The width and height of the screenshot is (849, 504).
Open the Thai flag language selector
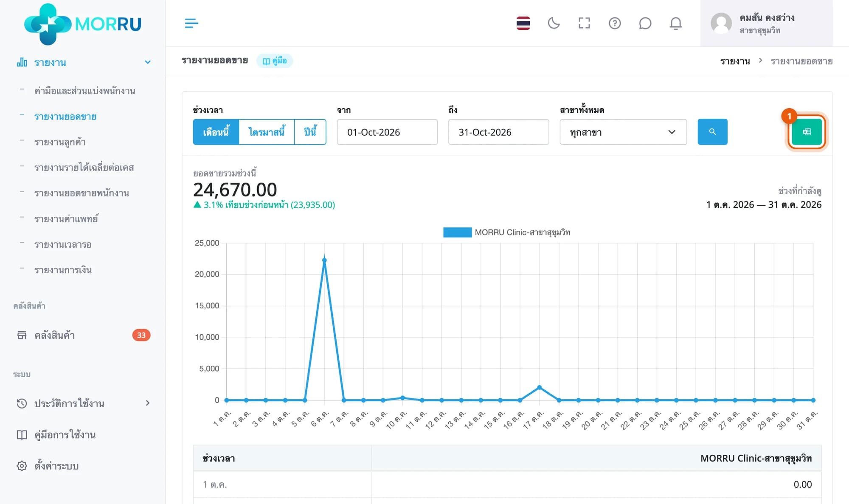[523, 23]
